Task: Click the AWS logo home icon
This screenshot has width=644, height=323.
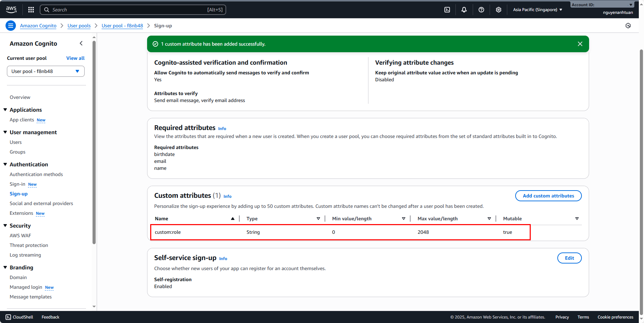Action: tap(11, 10)
